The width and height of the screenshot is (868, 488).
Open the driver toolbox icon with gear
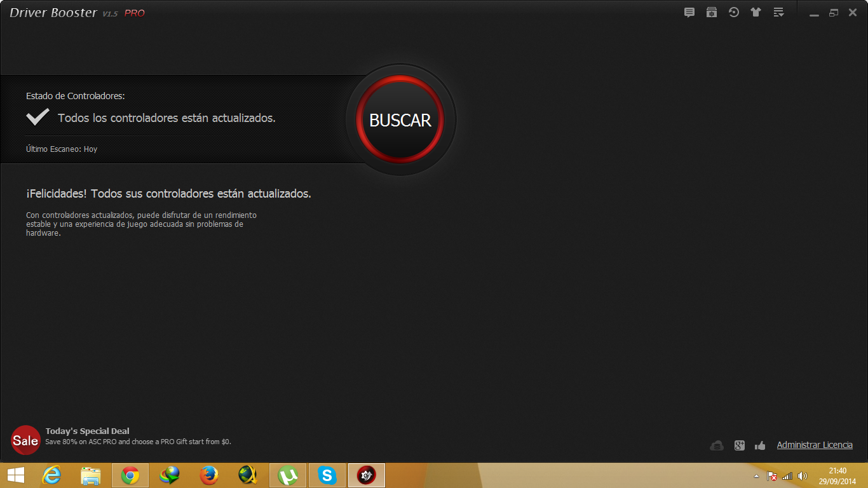[x=712, y=12]
